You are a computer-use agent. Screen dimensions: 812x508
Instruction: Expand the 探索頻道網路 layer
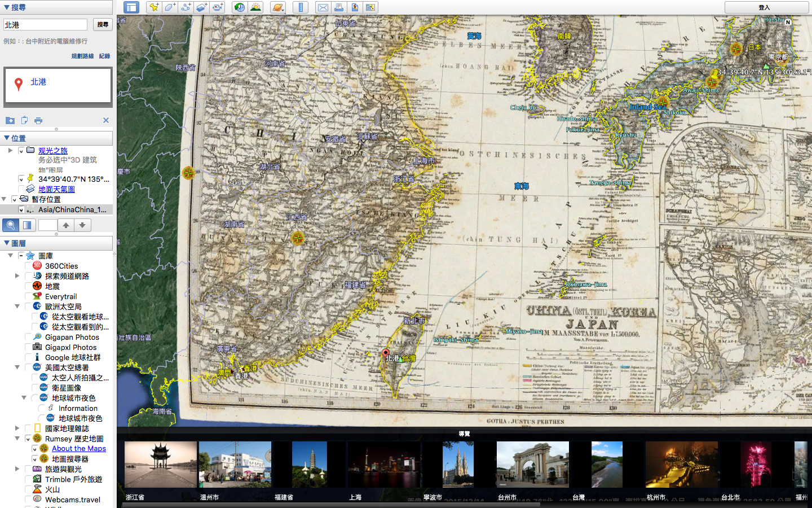17,276
